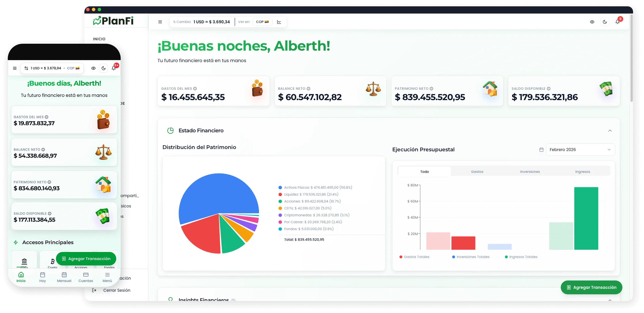Select the Ingresos tab in Ejecución Presupuestal
The image size is (644, 313).
582,172
